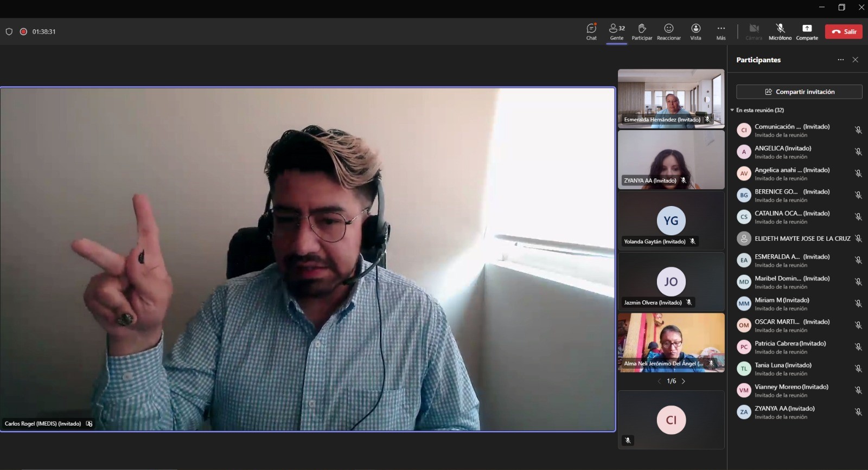Share screen using the Comparte icon
This screenshot has height=470, width=868.
click(x=807, y=31)
